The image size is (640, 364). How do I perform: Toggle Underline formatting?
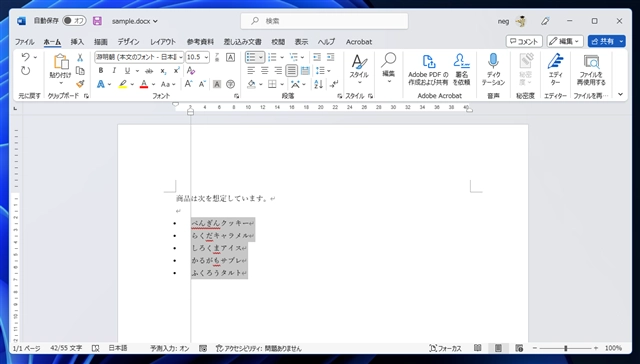pyautogui.click(x=127, y=71)
